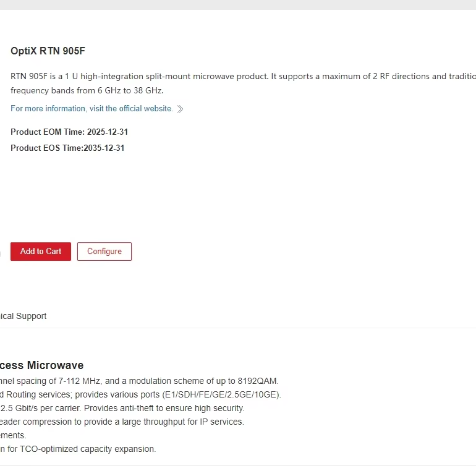476x476 pixels.
Task: Switch to the Technical Support tab
Action: click(23, 316)
